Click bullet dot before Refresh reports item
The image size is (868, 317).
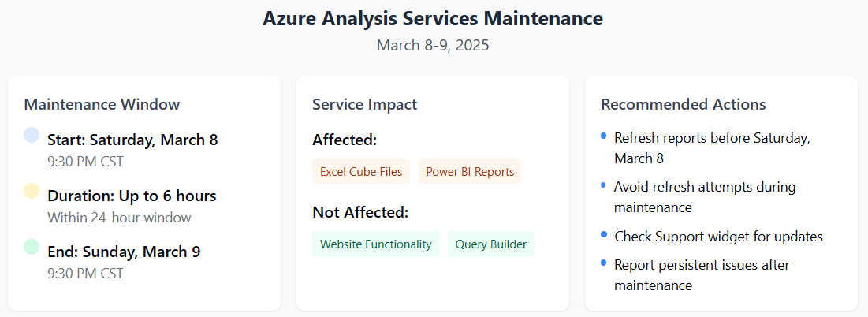pos(603,135)
